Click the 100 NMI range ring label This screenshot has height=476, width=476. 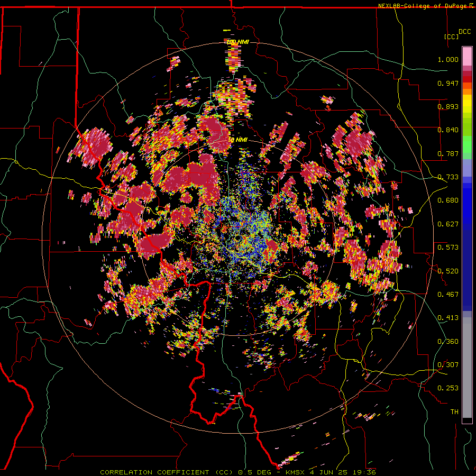click(x=238, y=42)
